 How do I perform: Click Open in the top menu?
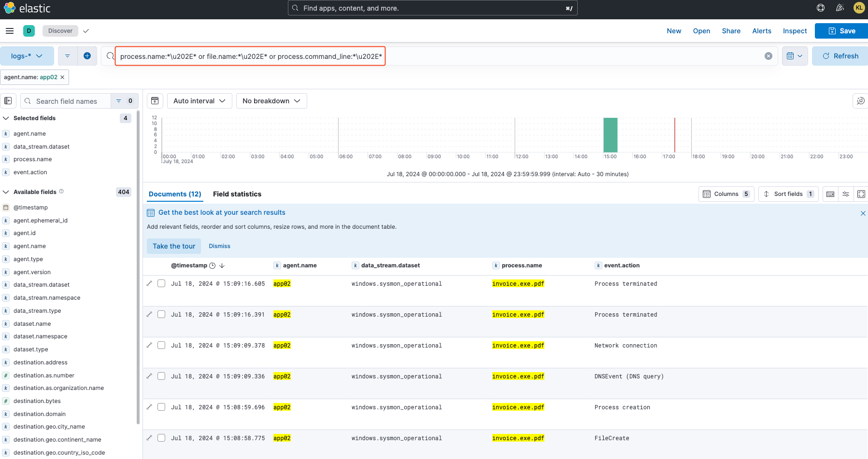click(701, 31)
